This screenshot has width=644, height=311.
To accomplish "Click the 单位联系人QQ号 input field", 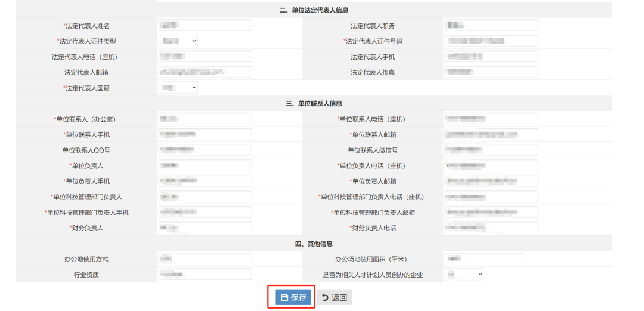I will click(205, 150).
